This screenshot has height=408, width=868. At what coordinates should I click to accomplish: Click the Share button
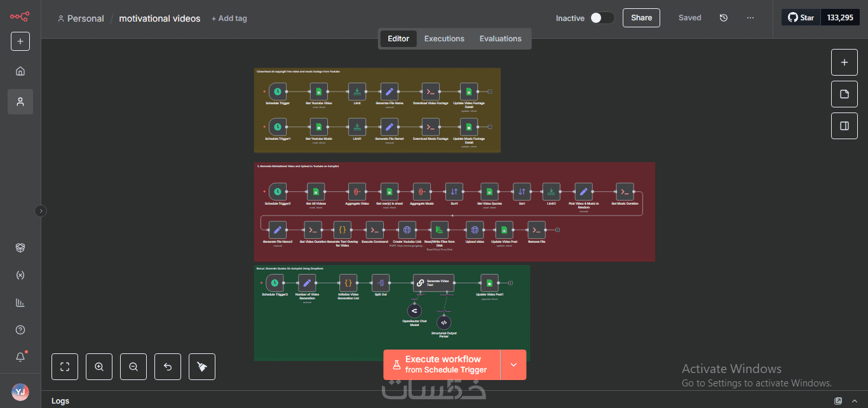coord(641,18)
